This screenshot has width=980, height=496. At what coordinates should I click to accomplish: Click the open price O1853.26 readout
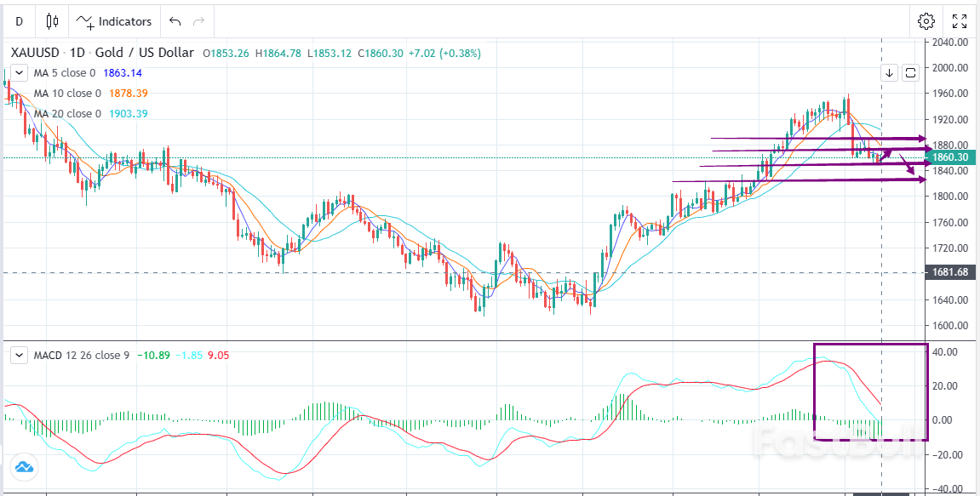tap(226, 54)
